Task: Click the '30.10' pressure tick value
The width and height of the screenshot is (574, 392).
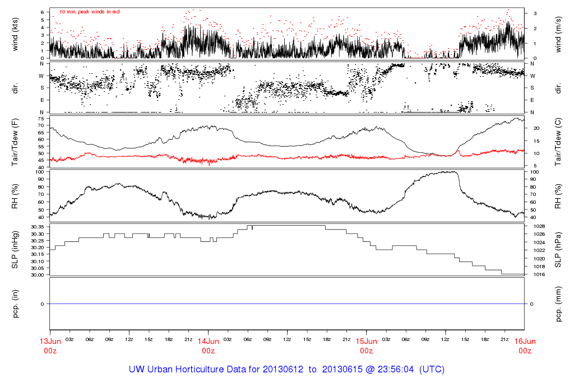Action: pyautogui.click(x=38, y=262)
